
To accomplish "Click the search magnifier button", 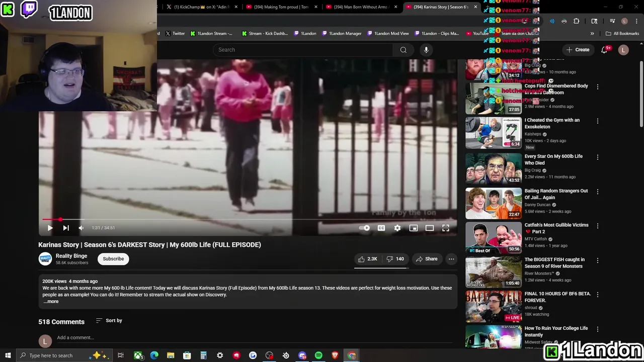I will click(x=403, y=50).
